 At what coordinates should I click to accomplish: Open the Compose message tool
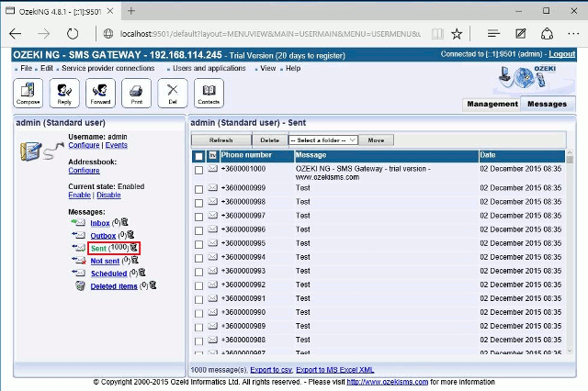28,93
